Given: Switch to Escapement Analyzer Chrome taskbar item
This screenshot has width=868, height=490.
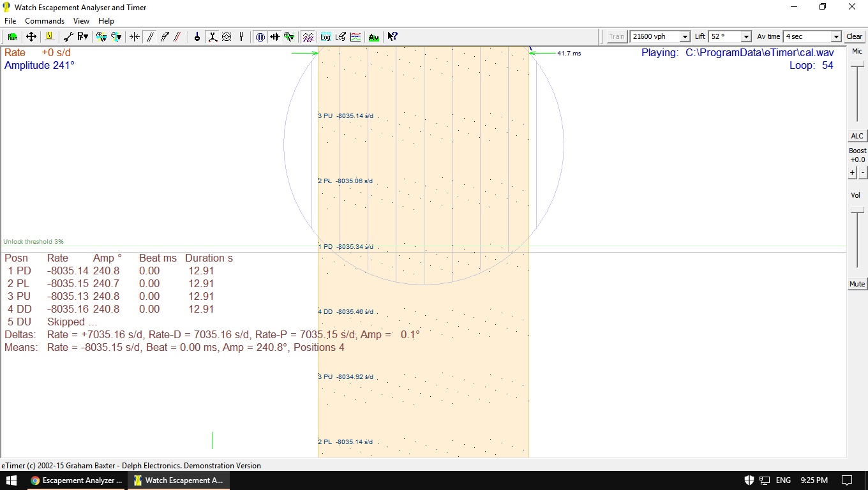Looking at the screenshot, I should [x=77, y=480].
